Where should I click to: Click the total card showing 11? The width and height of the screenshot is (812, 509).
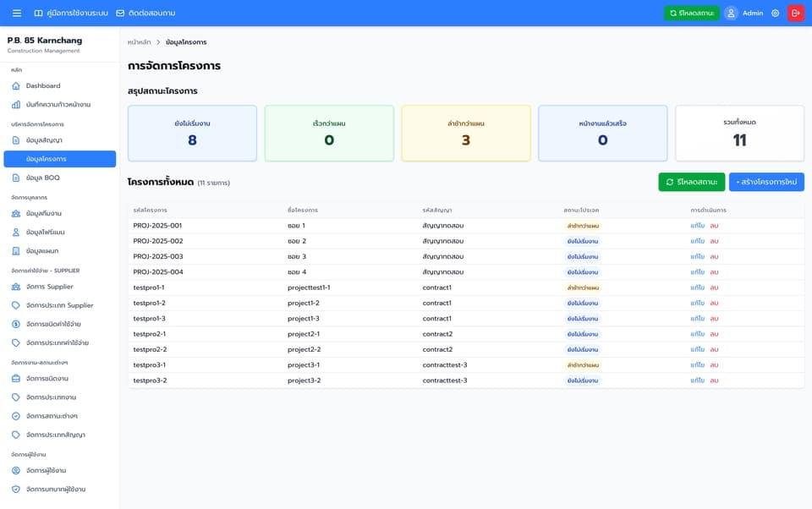click(x=739, y=134)
